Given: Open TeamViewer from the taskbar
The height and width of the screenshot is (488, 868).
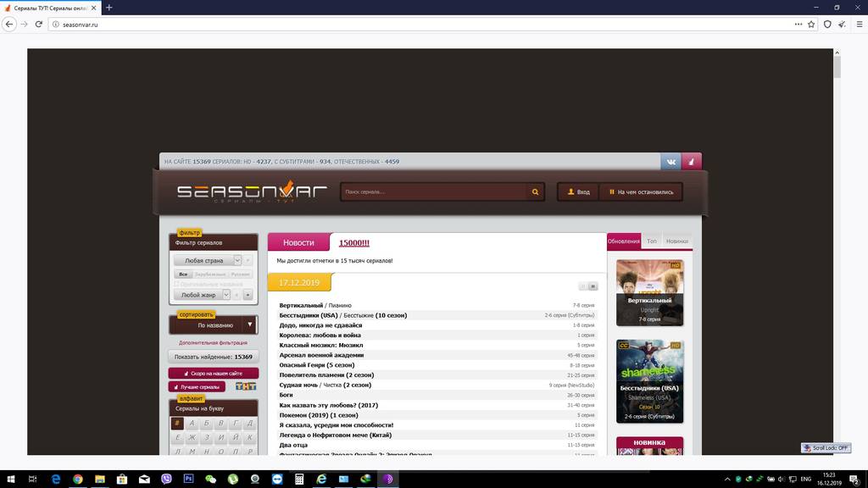Looking at the screenshot, I should point(277,480).
